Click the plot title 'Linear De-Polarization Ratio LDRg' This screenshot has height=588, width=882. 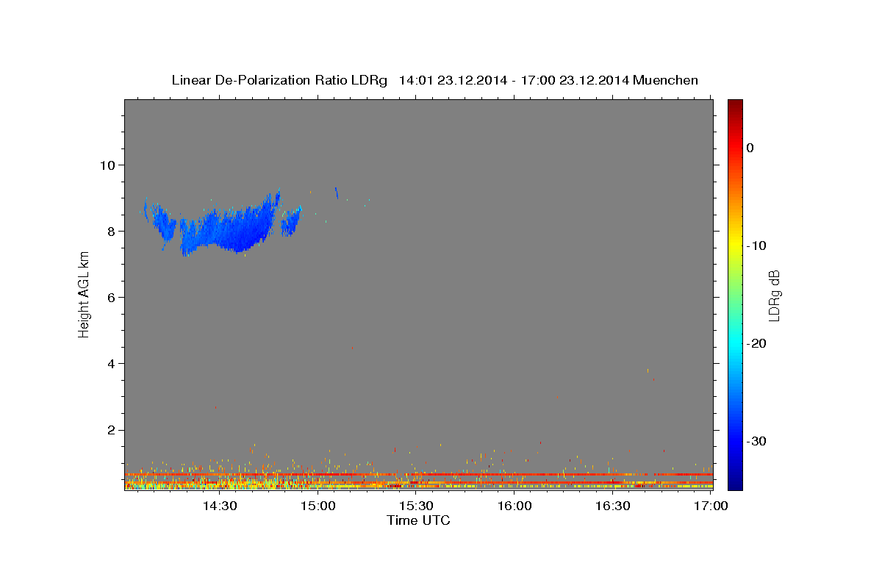279,80
